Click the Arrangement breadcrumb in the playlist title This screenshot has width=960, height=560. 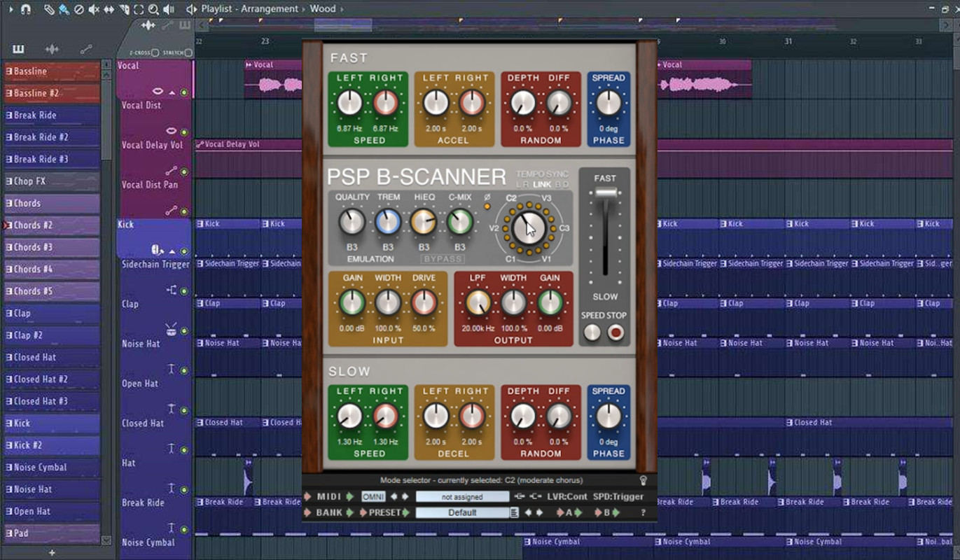[271, 9]
